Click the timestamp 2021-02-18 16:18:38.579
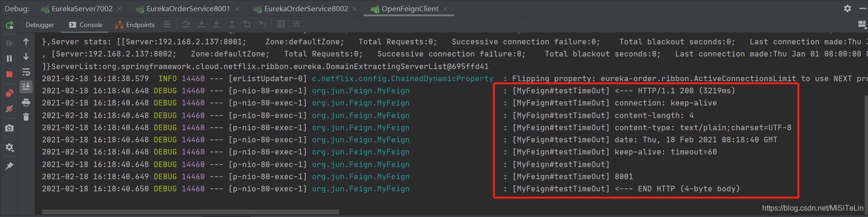This screenshot has width=868, height=217. [x=95, y=79]
